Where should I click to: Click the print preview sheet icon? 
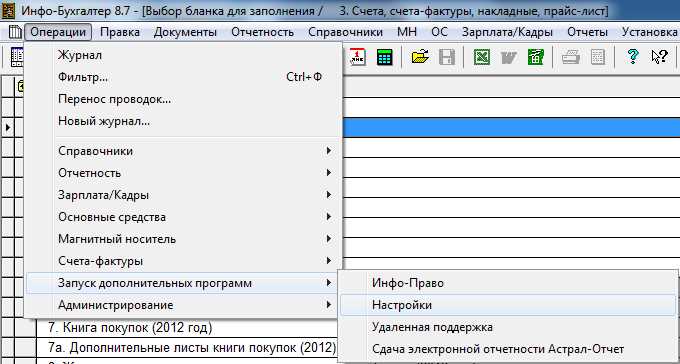tap(598, 57)
